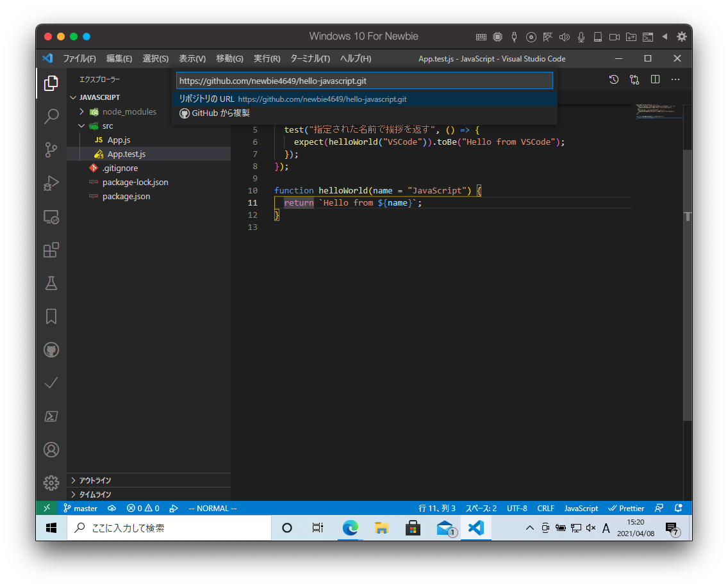Click the master branch in status bar
The width and height of the screenshot is (728, 588).
(x=81, y=509)
